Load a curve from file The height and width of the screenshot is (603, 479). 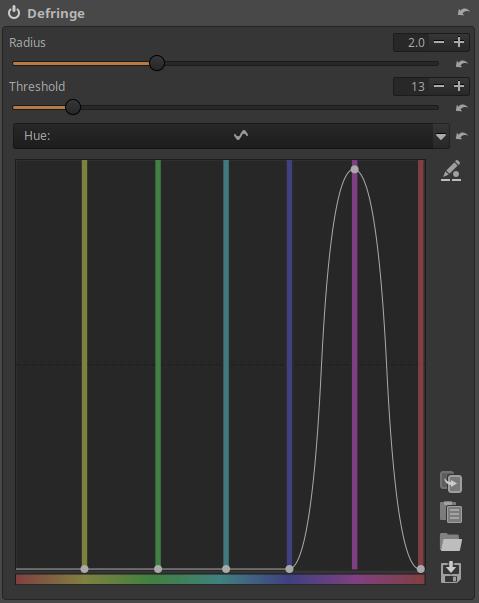point(451,542)
